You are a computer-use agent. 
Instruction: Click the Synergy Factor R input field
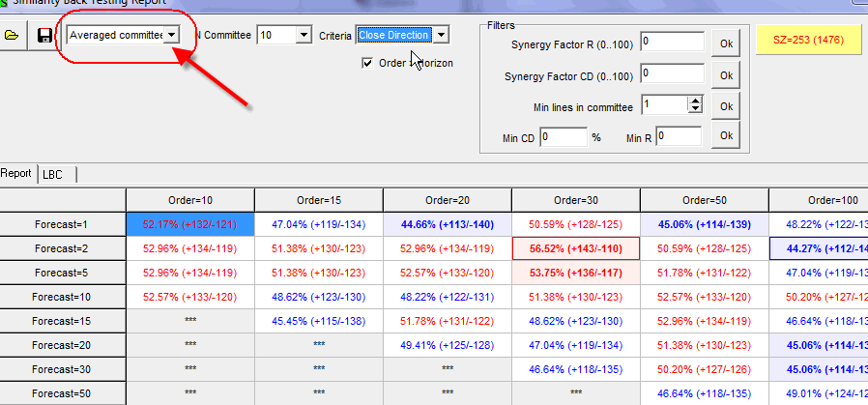672,43
